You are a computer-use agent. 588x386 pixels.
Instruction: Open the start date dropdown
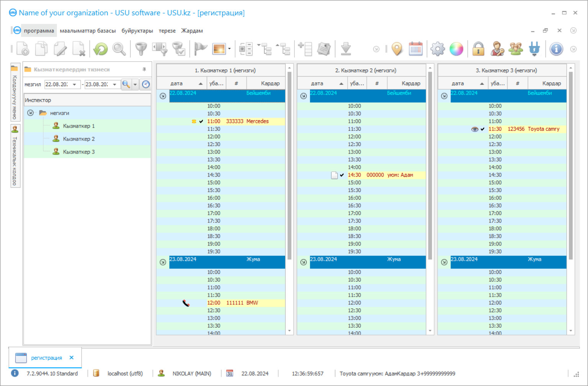point(74,85)
